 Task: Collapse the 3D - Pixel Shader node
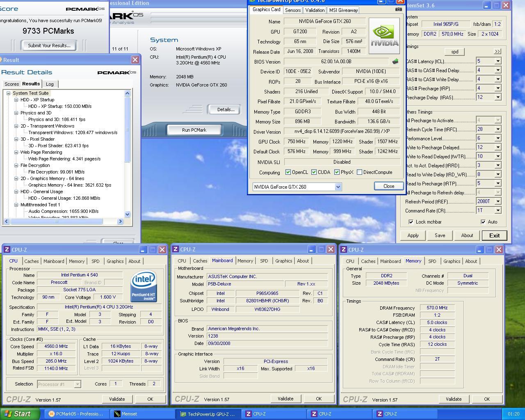click(x=16, y=139)
